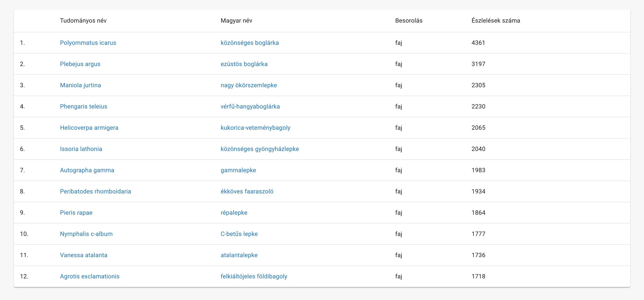Screen dimensions: 644x300
Task: Open the Peribatodes rhomboidaria link
Action: tap(95, 191)
